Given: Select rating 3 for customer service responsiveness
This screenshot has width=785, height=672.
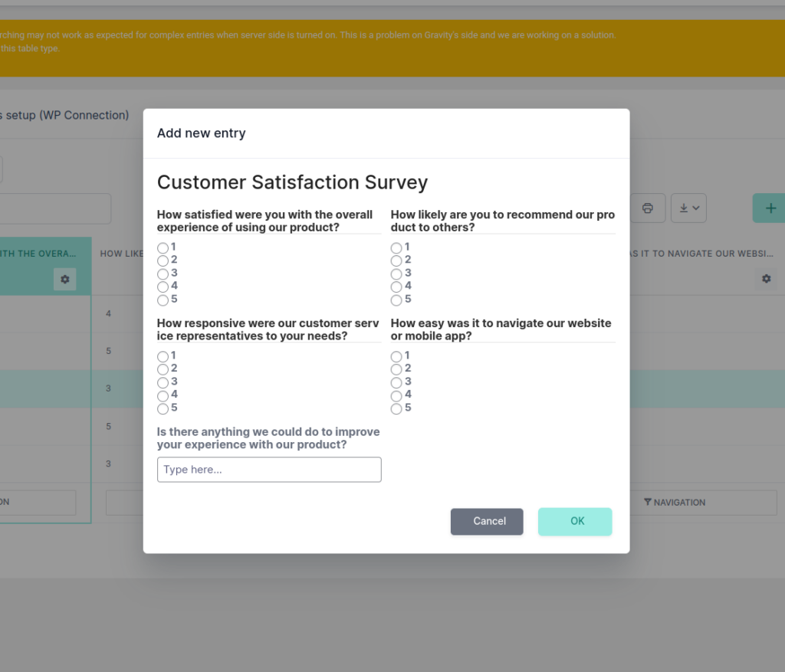Looking at the screenshot, I should (163, 382).
